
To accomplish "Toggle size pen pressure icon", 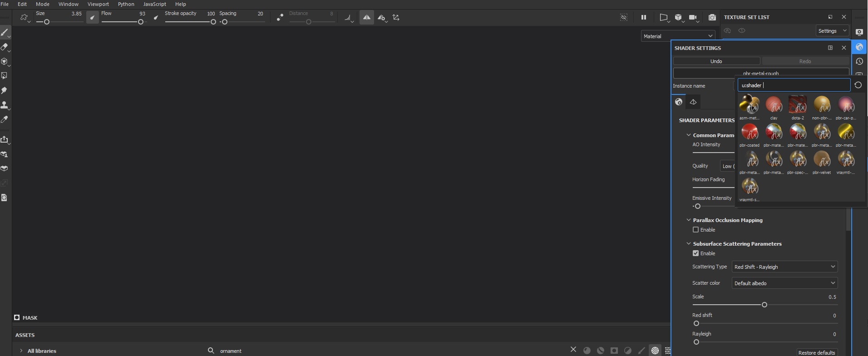I will 93,18.
